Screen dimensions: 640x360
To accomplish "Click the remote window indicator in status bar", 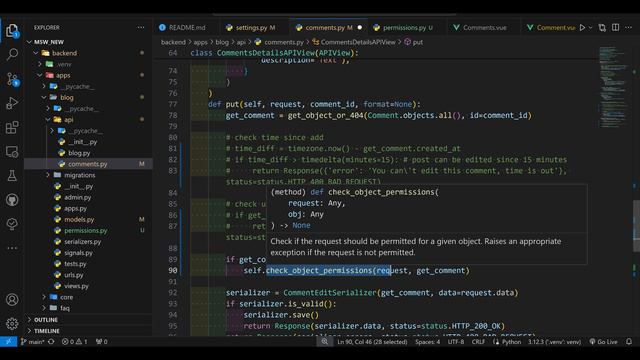I will pyautogui.click(x=9, y=342).
